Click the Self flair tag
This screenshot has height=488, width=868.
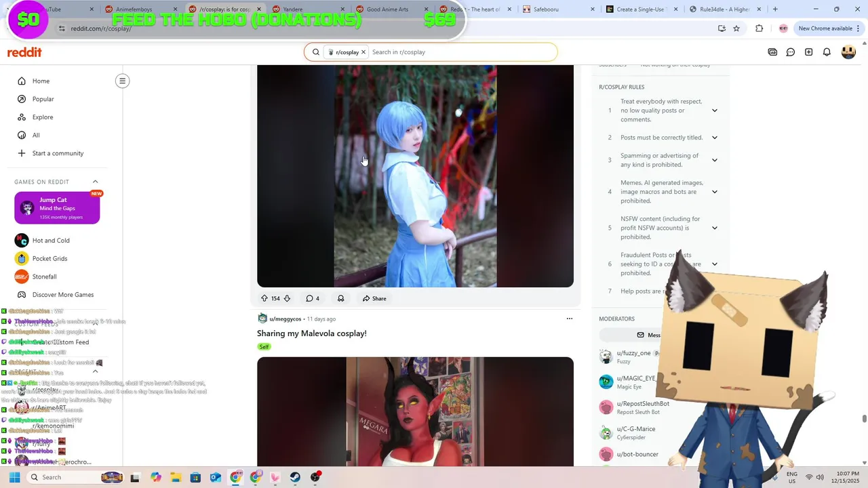click(x=264, y=347)
